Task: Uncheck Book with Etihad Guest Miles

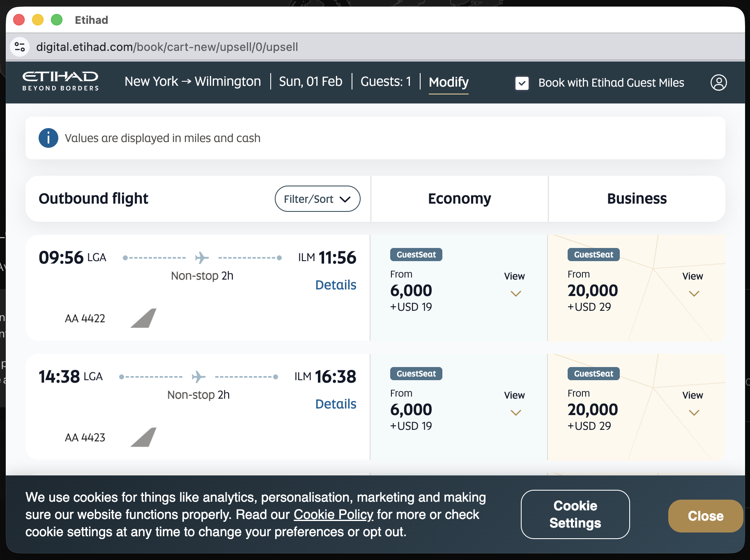Action: point(522,83)
